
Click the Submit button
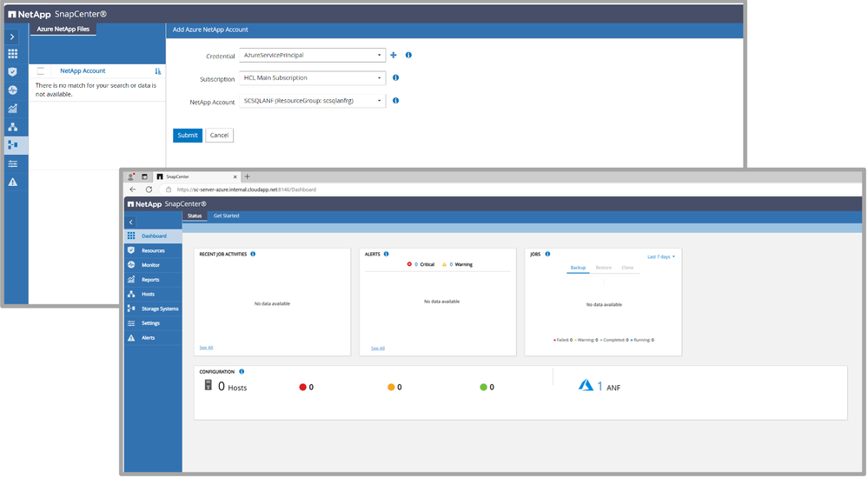click(x=188, y=136)
